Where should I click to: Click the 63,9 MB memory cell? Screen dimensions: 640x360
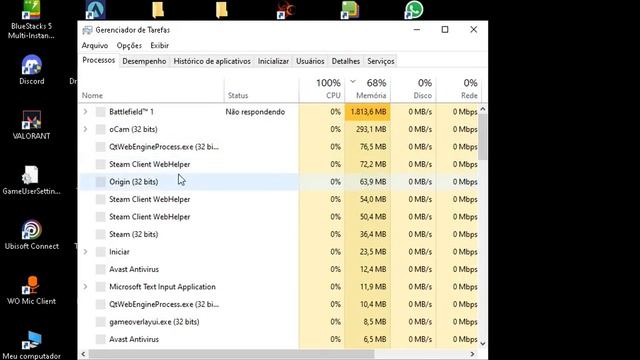(x=368, y=182)
